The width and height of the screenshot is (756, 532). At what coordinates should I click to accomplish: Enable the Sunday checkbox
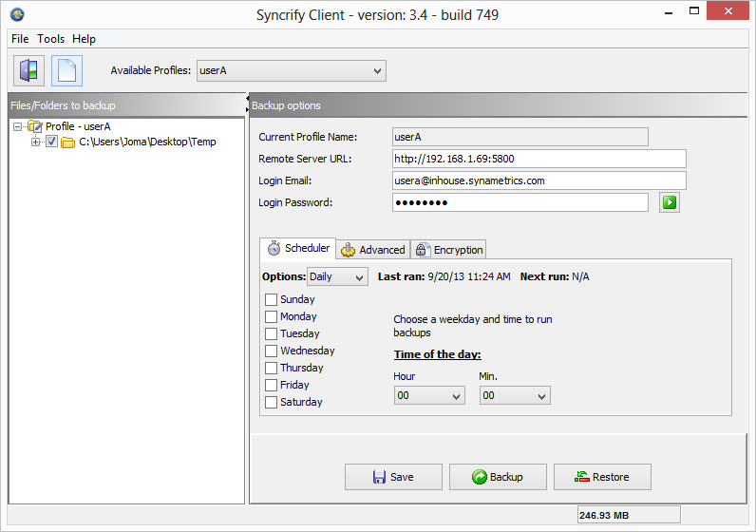coord(271,299)
